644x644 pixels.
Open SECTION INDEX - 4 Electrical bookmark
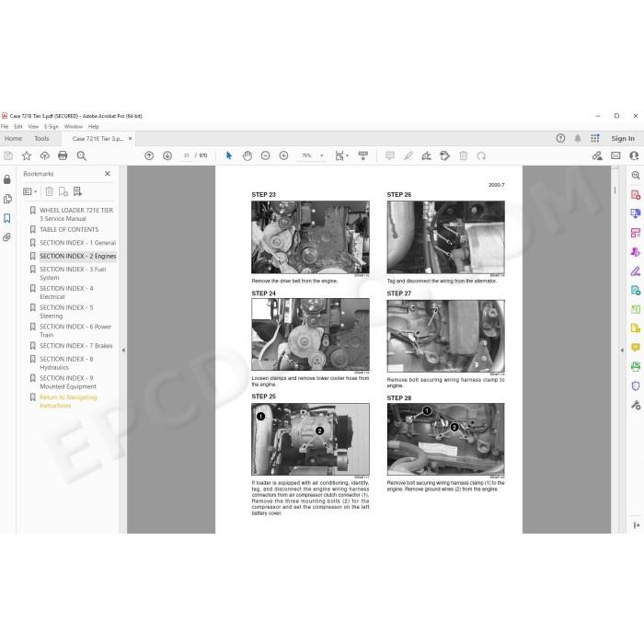pyautogui.click(x=66, y=293)
